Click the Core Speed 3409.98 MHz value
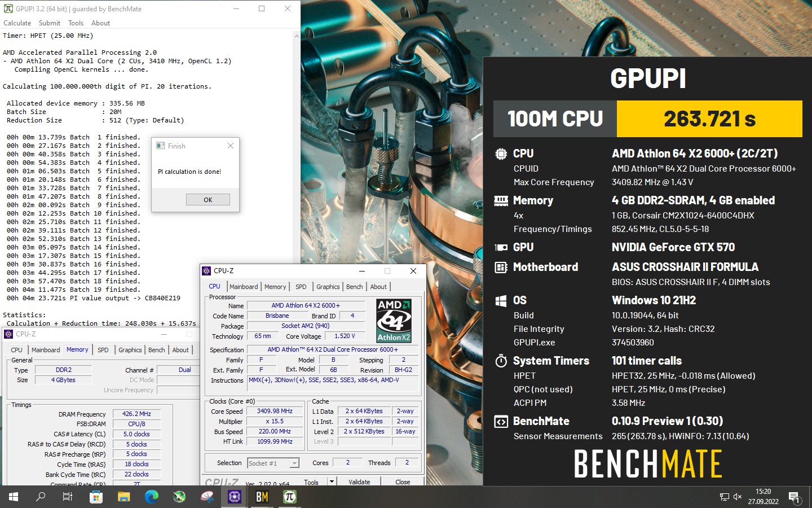This screenshot has width=812, height=508. (275, 411)
